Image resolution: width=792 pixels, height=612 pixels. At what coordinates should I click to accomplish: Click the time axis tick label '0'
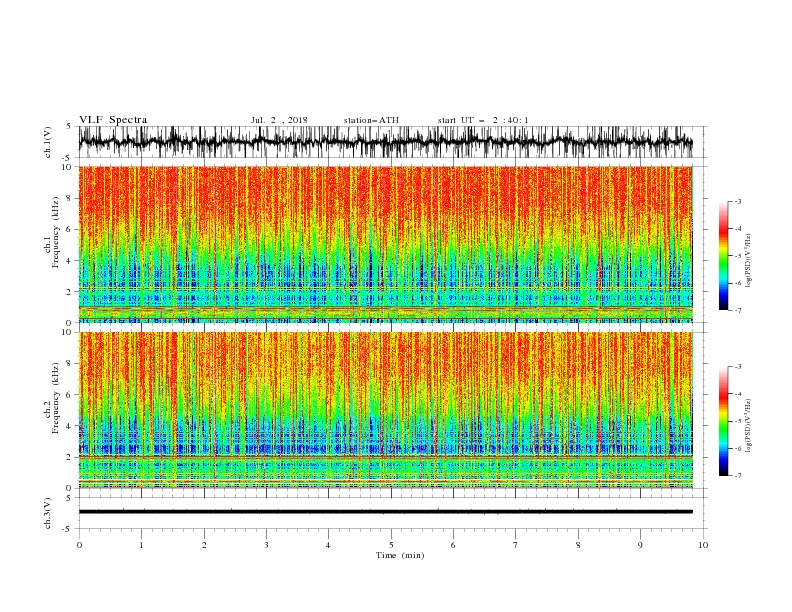coord(79,545)
